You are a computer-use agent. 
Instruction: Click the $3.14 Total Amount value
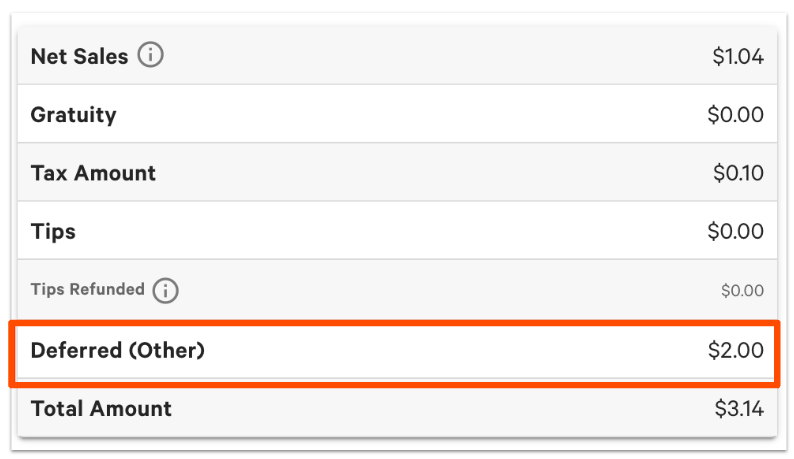739,408
